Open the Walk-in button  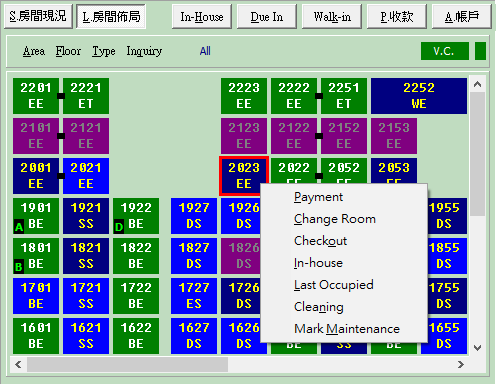coord(332,16)
